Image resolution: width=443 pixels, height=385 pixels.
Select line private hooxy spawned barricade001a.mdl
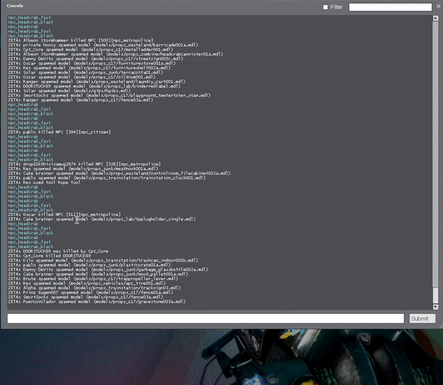pos(103,45)
